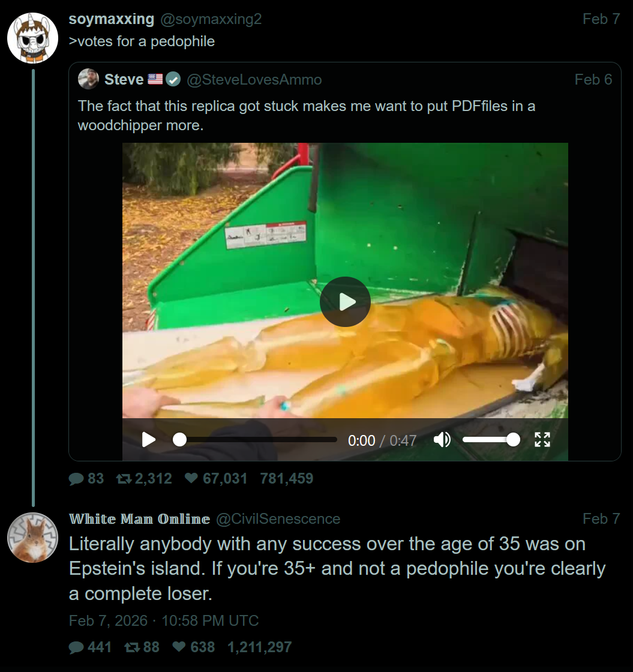The width and height of the screenshot is (633, 672).
Task: Mute the video with the speaker icon
Action: (442, 440)
